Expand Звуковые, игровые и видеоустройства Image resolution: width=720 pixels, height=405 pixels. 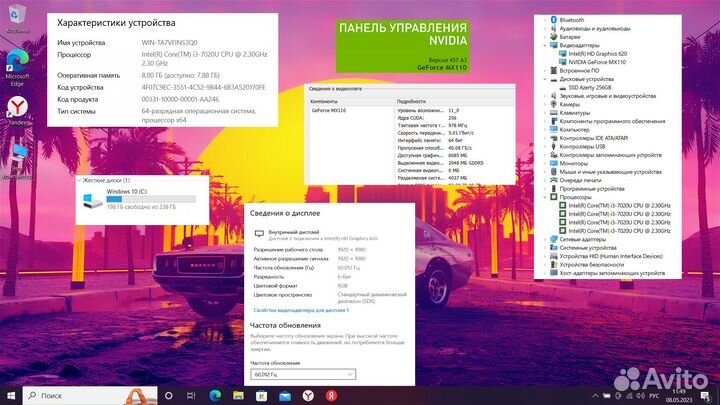pyautogui.click(x=545, y=96)
